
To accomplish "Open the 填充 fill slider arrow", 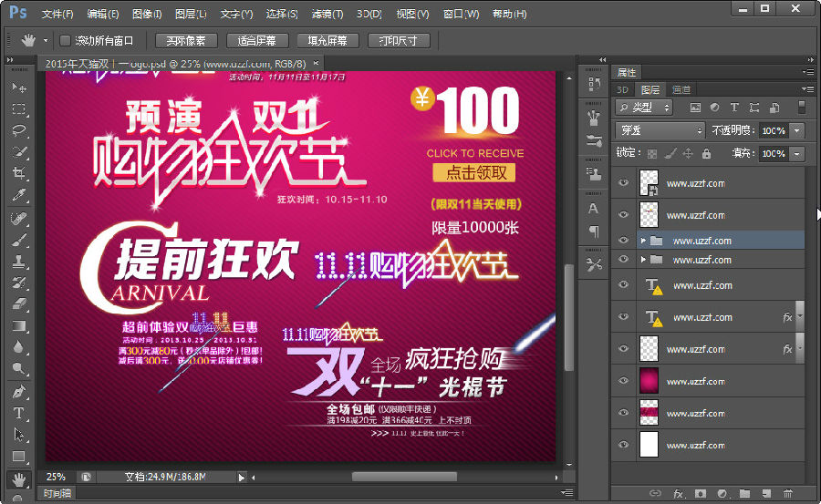I will pos(797,153).
